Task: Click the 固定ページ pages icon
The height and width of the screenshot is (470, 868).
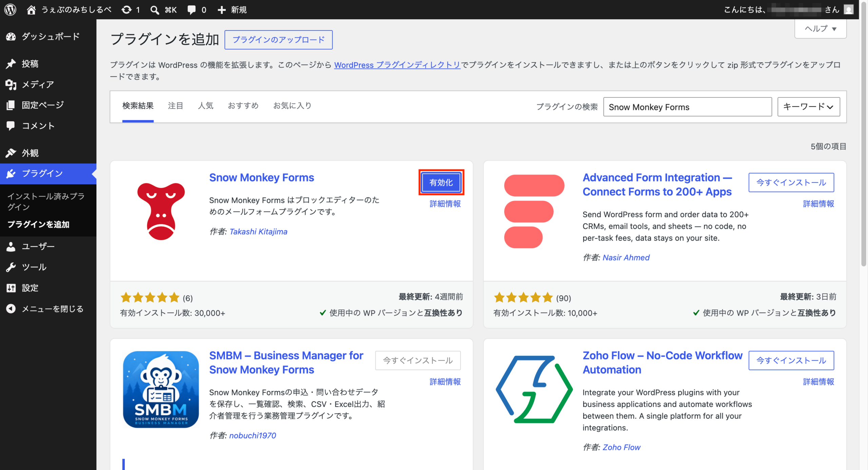Action: (x=11, y=105)
